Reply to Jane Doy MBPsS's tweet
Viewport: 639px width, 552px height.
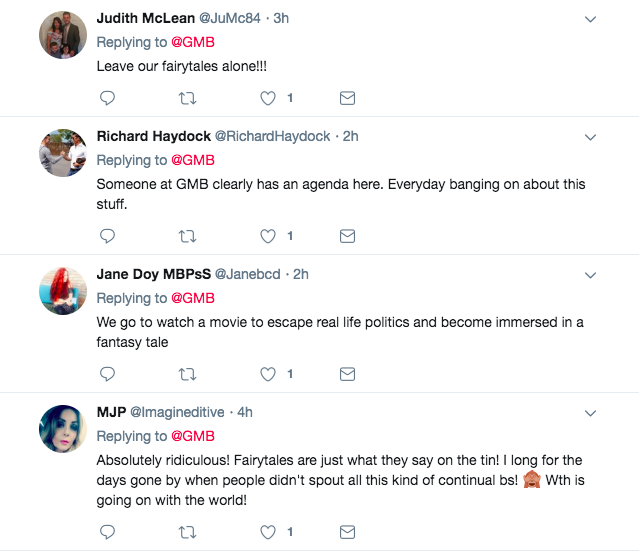click(109, 374)
